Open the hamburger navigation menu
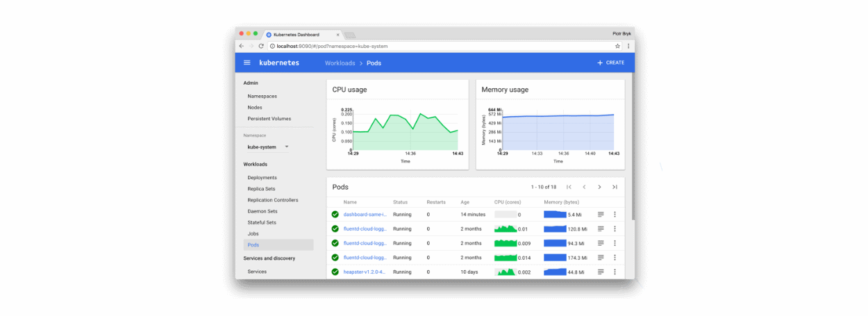The height and width of the screenshot is (316, 868). pos(247,63)
